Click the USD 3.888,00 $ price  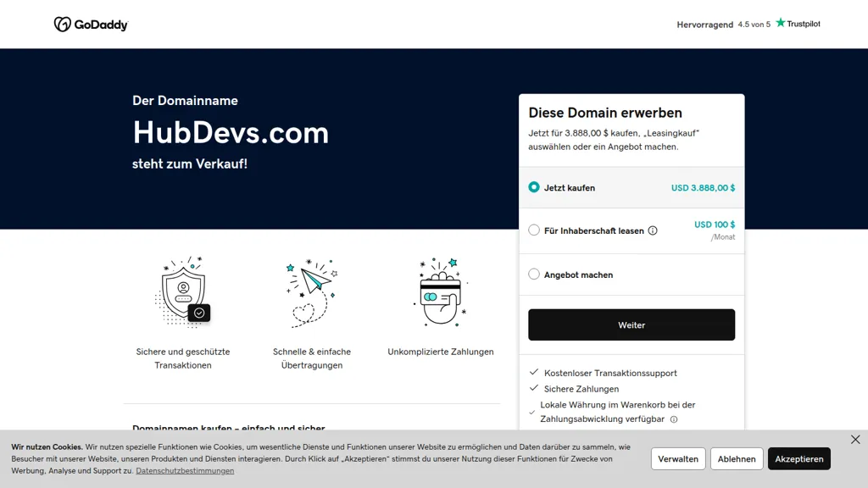tap(703, 188)
